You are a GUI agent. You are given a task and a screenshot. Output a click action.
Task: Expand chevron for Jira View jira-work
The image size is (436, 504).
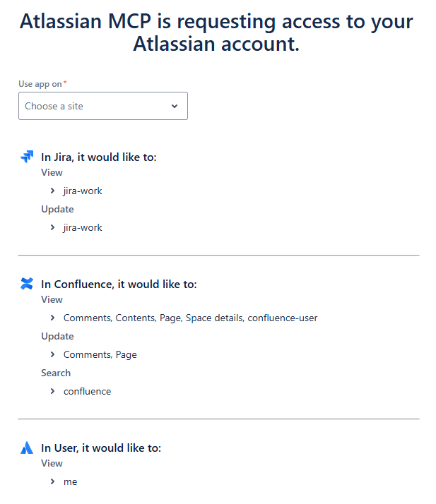pos(52,191)
